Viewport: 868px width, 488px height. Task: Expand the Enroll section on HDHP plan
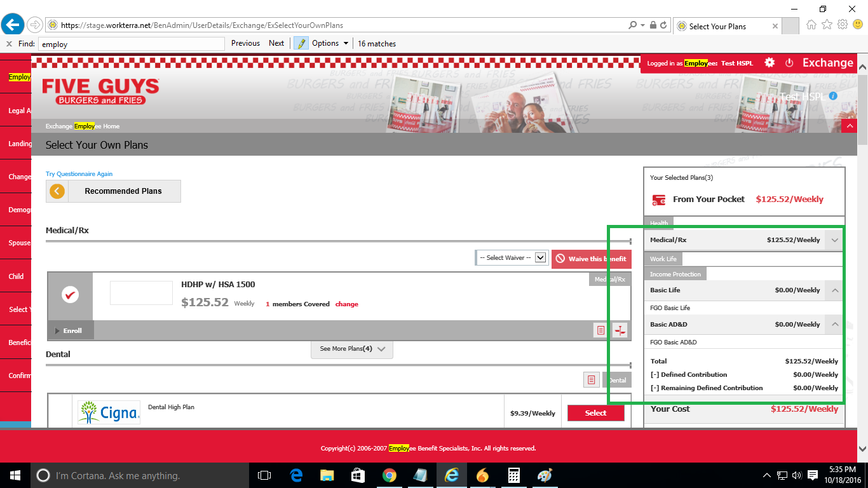click(70, 330)
